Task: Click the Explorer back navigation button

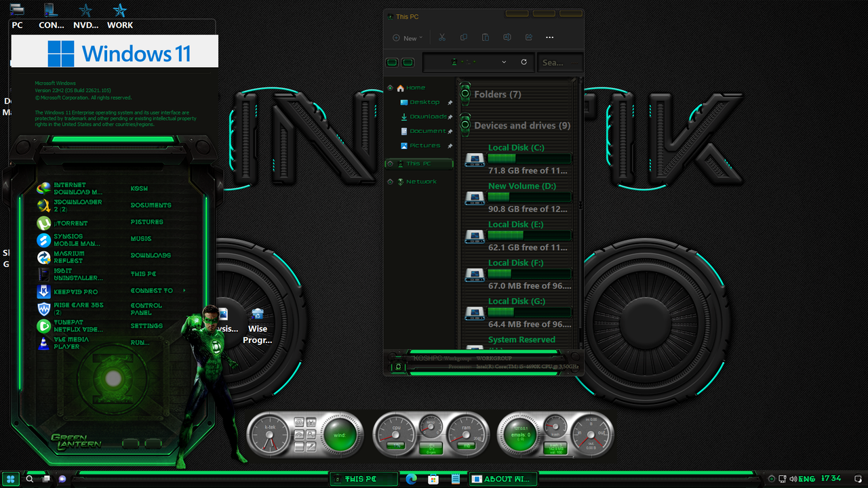Action: tap(392, 62)
